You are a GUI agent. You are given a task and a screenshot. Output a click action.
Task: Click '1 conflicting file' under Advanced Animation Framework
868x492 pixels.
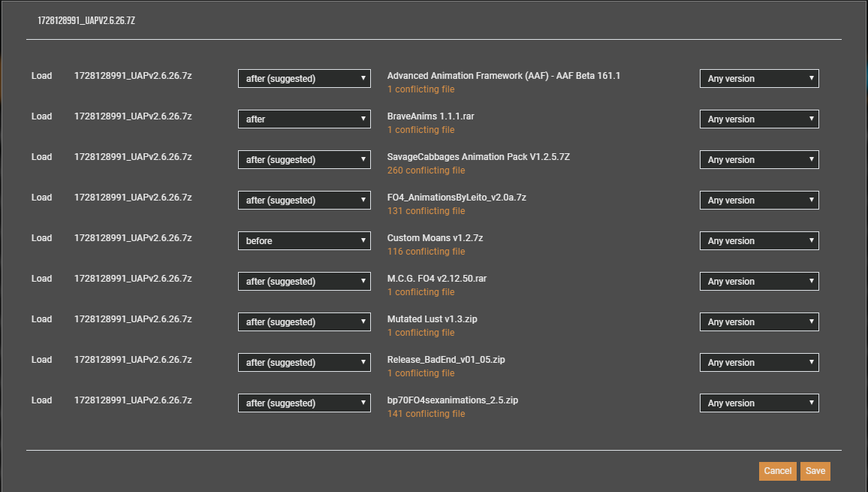420,89
